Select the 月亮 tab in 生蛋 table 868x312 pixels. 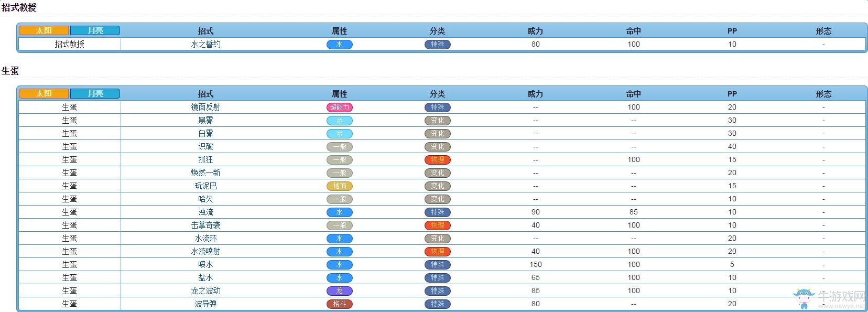pos(95,93)
